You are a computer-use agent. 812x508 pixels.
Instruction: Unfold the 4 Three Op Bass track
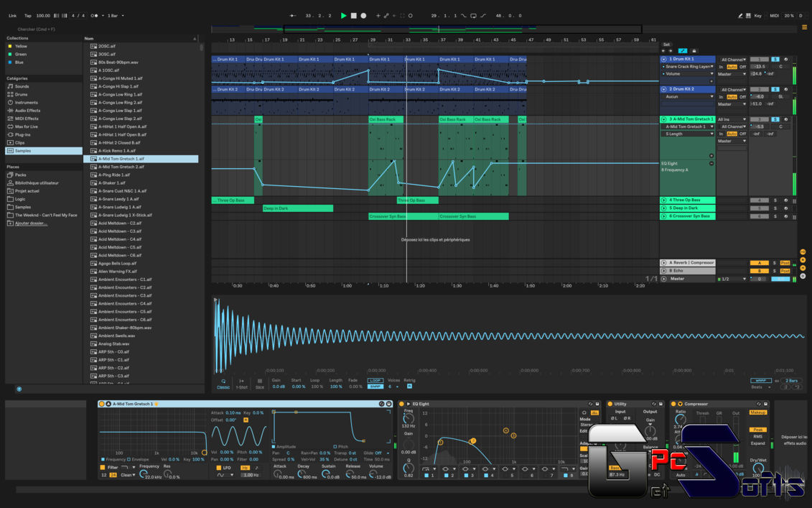[663, 200]
